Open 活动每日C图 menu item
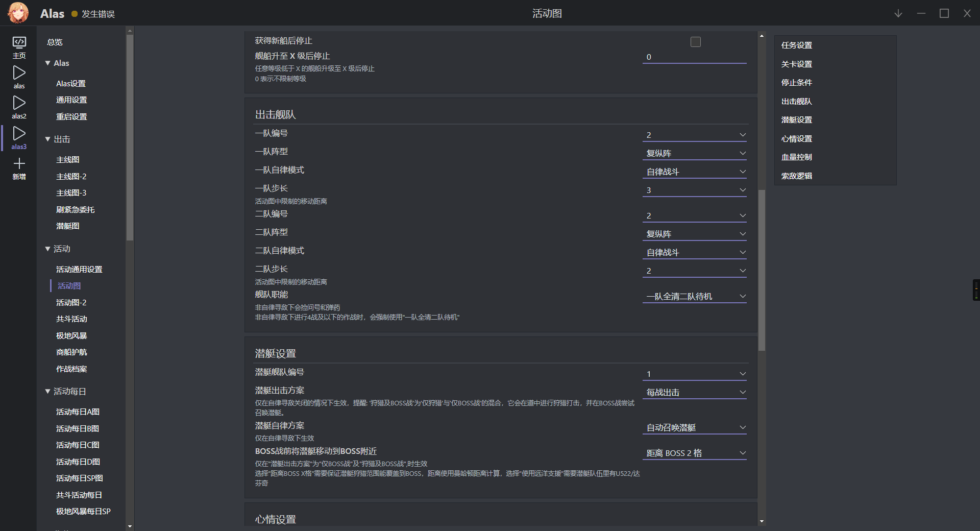Viewport: 980px width, 531px height. click(x=78, y=445)
